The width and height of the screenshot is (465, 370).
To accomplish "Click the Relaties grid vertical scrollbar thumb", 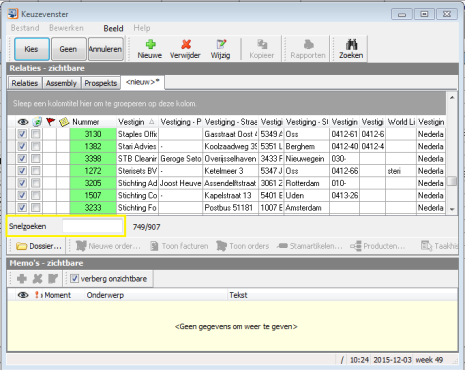I will pyautogui.click(x=452, y=181).
